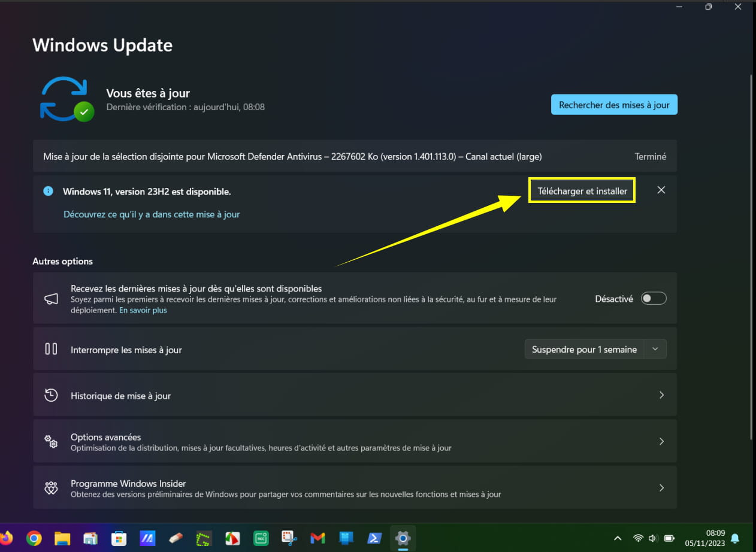The width and height of the screenshot is (756, 552).
Task: Open the green REC recorder app in taskbar
Action: 261,538
